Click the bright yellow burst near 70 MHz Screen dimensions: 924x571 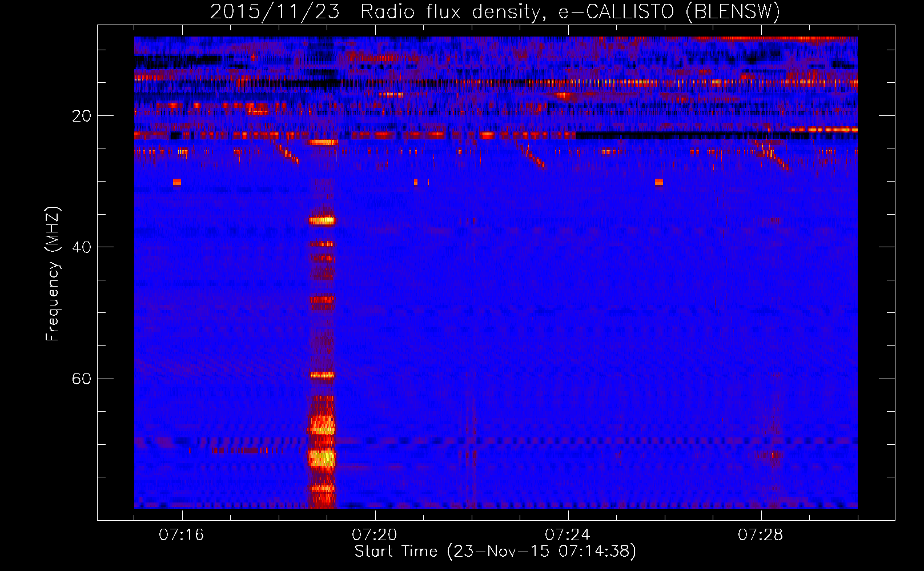coord(322,459)
